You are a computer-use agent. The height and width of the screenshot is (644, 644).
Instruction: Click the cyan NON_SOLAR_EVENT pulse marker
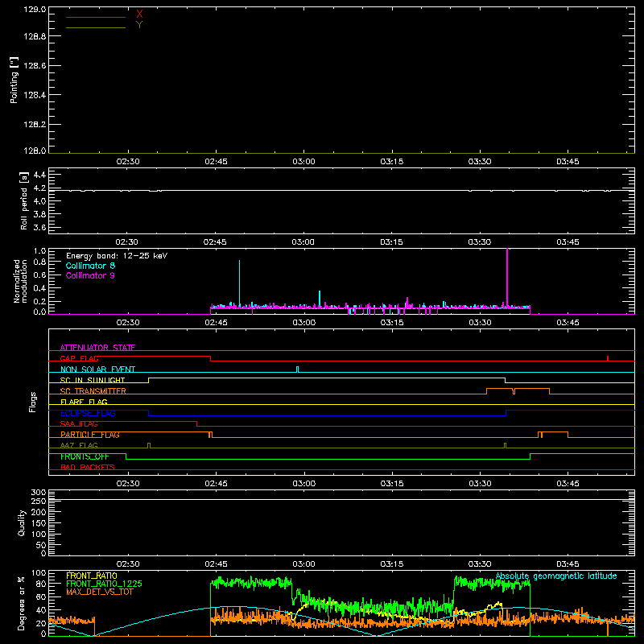pyautogui.click(x=298, y=369)
